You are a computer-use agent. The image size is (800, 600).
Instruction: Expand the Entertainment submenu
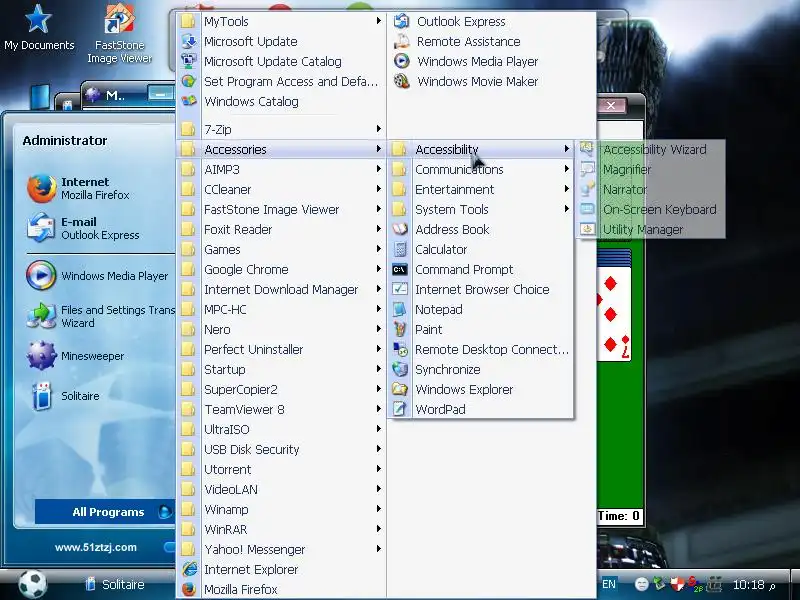(x=481, y=189)
